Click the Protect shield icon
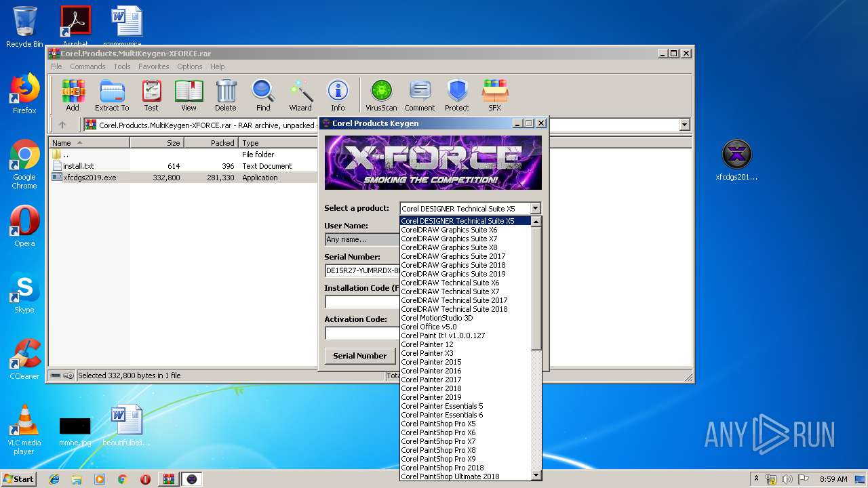This screenshot has height=488, width=868. click(457, 95)
